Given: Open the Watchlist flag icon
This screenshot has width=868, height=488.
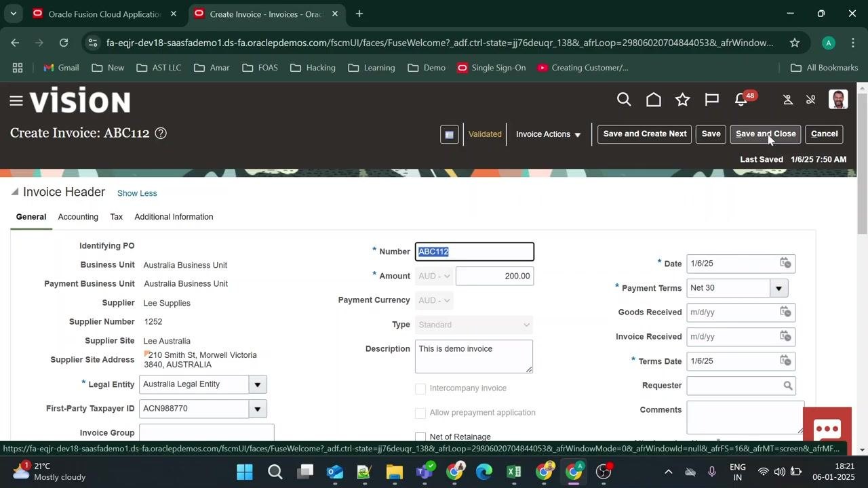Looking at the screenshot, I should point(712,100).
